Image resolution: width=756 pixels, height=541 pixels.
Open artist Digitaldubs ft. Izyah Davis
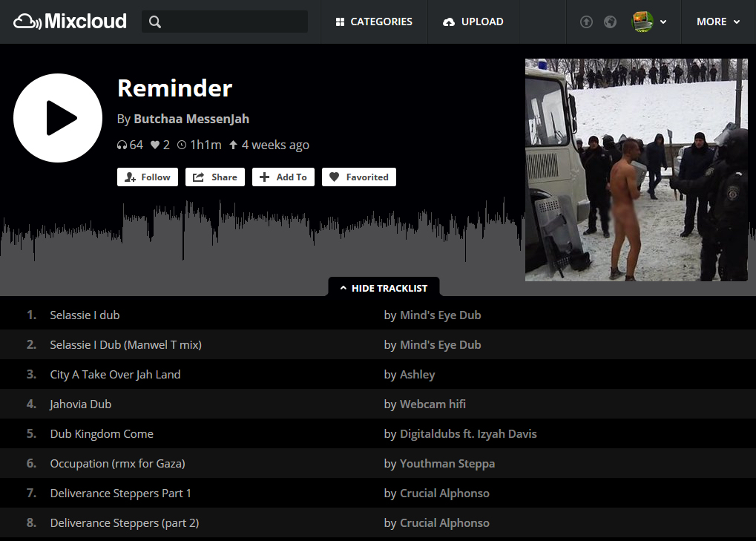tap(468, 434)
